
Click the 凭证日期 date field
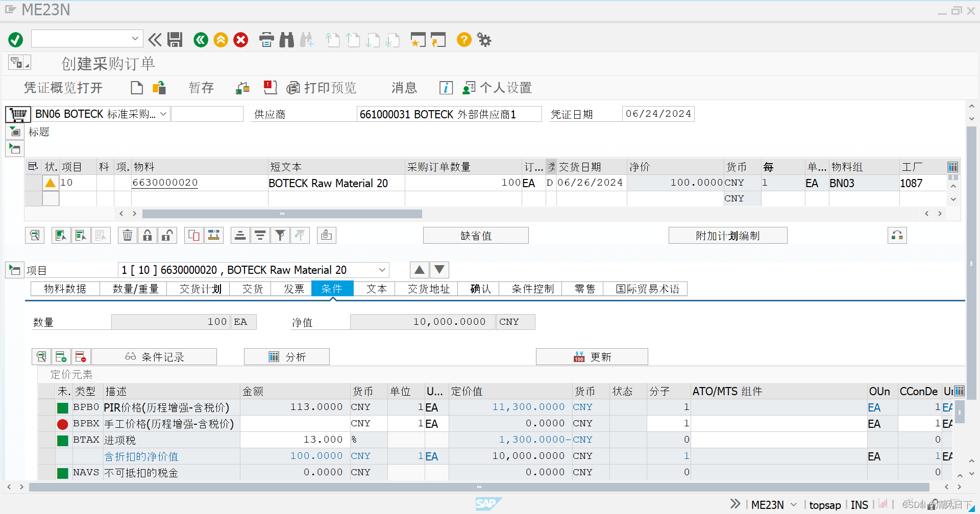coord(658,114)
